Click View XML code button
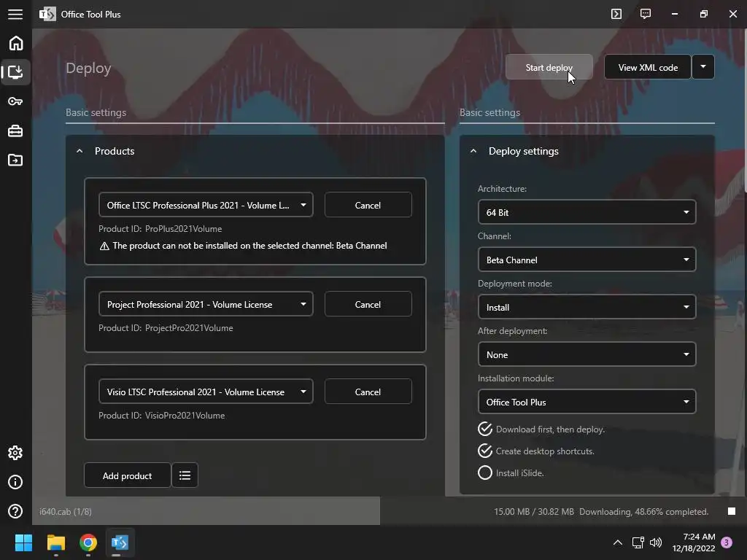Screen dimensions: 747x560 (x=648, y=67)
